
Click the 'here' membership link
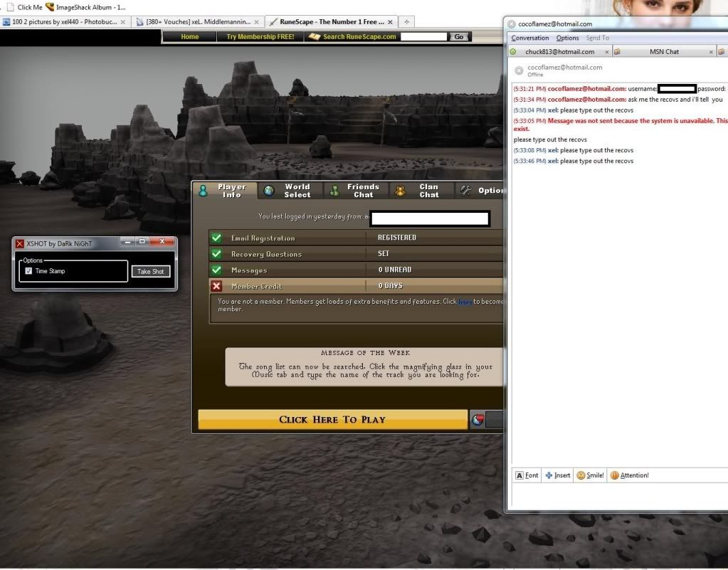pos(465,302)
